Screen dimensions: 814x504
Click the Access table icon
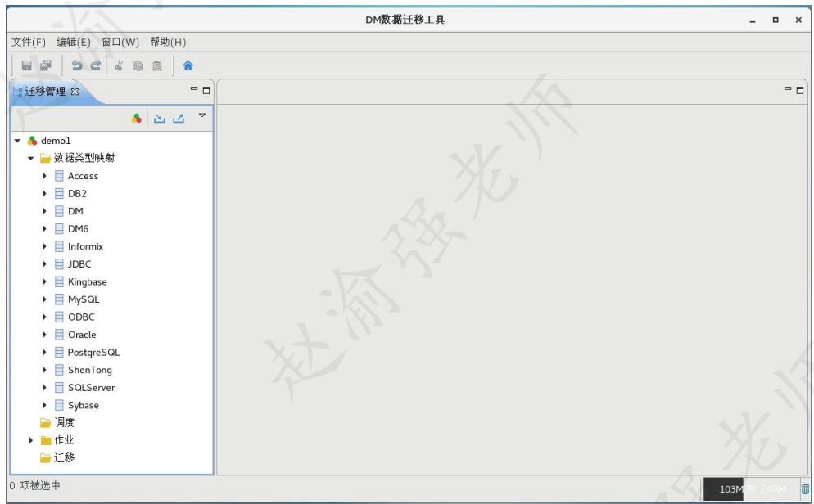click(59, 176)
